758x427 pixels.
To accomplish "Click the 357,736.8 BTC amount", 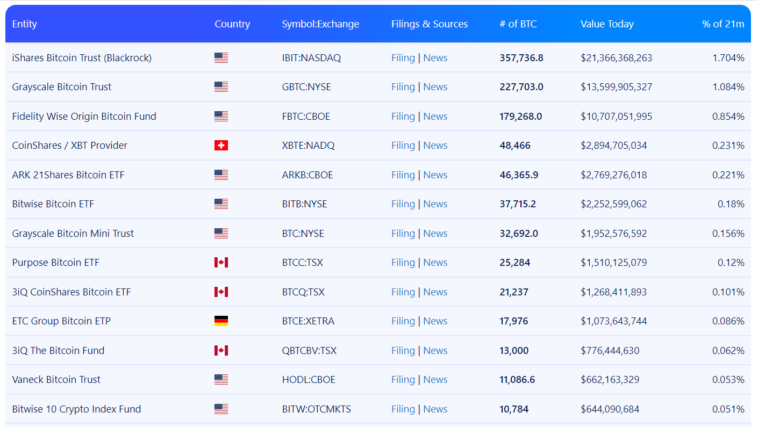I will (x=521, y=58).
